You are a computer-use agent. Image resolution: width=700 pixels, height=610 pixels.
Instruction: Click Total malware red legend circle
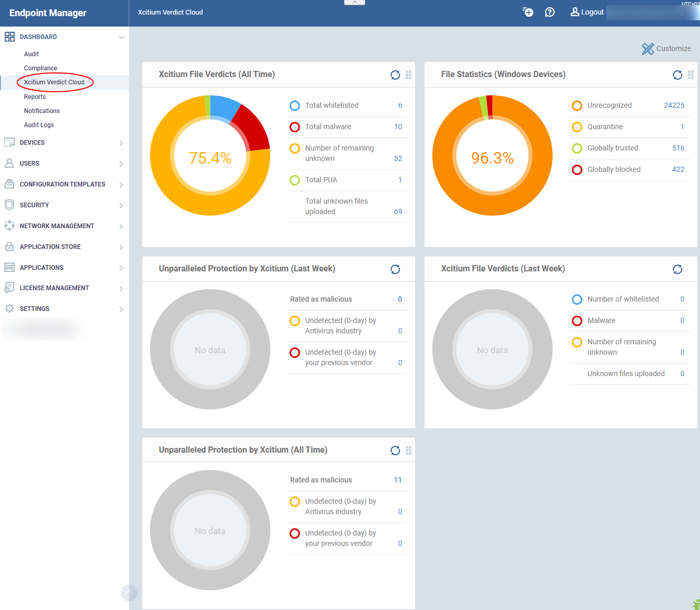tap(295, 127)
